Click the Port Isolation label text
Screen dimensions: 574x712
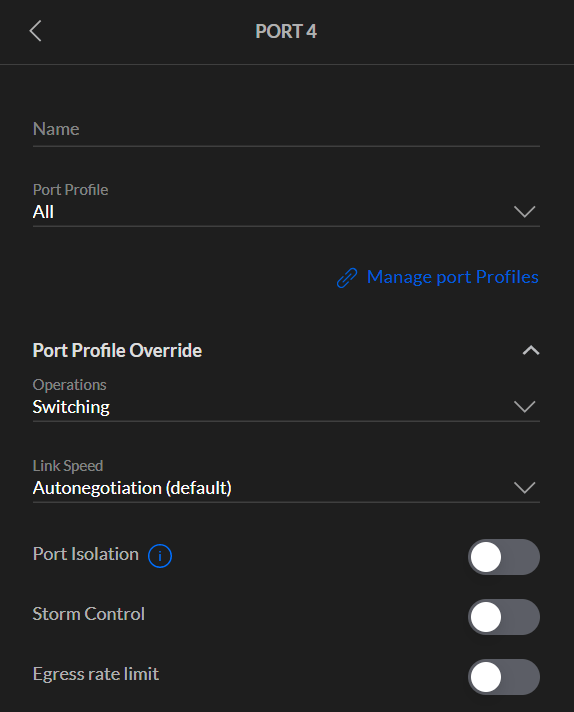[x=86, y=554]
